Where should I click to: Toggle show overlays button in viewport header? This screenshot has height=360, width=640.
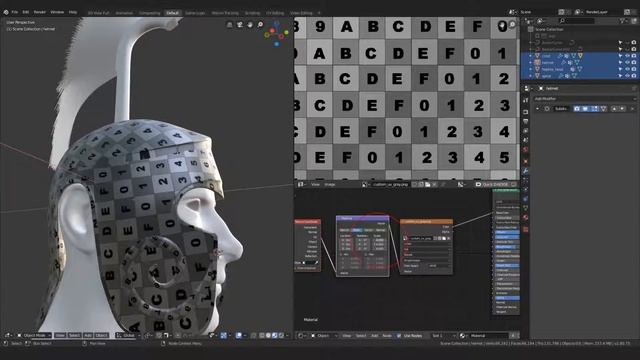[x=239, y=336]
